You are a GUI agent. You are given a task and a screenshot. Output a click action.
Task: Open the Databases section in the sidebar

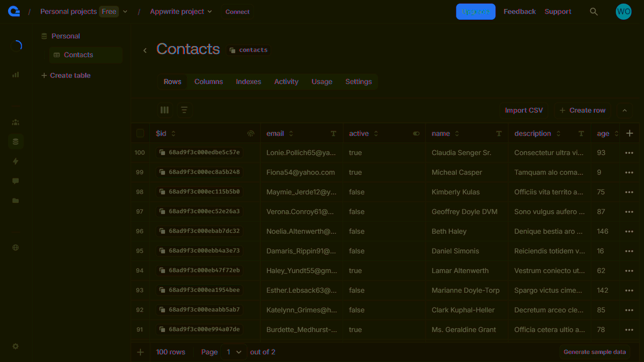[x=15, y=141]
